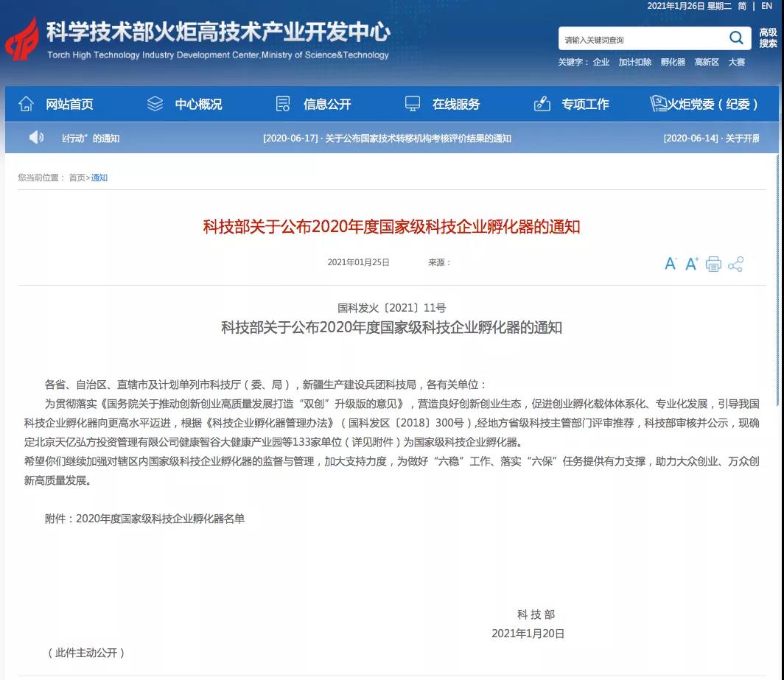Switch language to 简 simplified Chinese
Viewport: 784px width, 680px height.
(742, 6)
